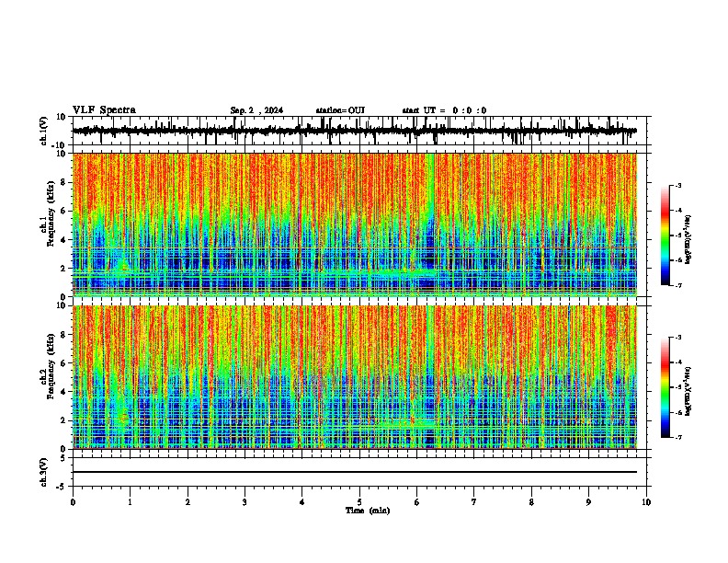Click the "ch.1(V)" axis label
This screenshot has width=728, height=563.
click(44, 131)
